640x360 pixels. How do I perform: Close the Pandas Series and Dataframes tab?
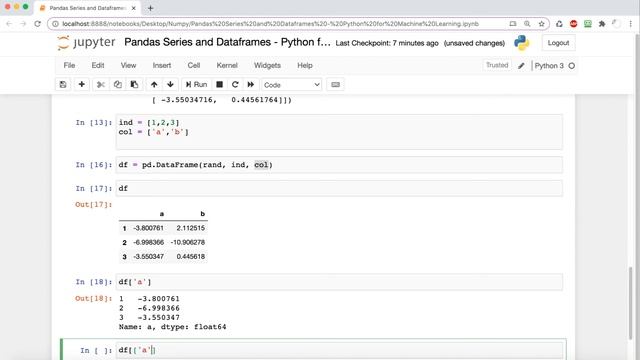click(x=133, y=8)
